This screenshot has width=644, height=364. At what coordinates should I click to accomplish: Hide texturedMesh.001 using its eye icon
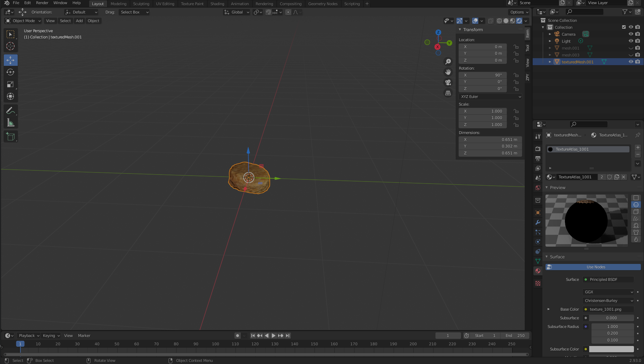point(631,62)
